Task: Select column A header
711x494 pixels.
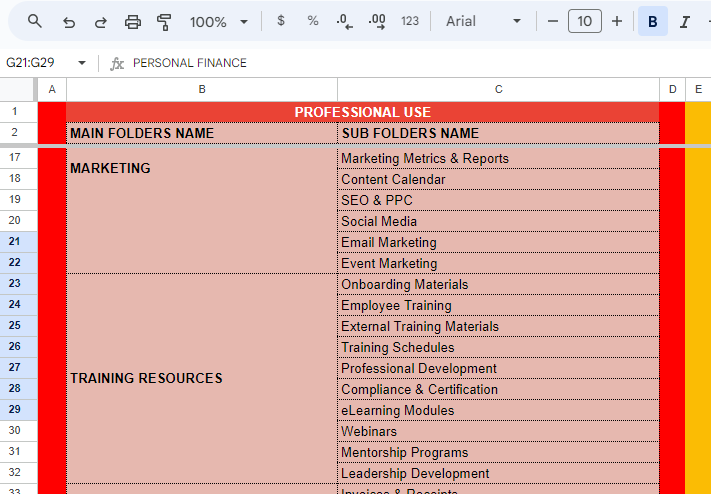Action: click(52, 89)
